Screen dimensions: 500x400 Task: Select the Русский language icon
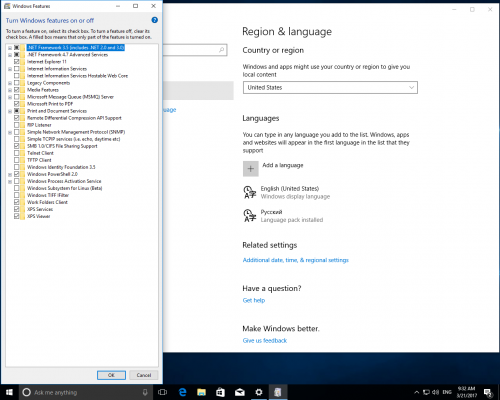[250, 216]
